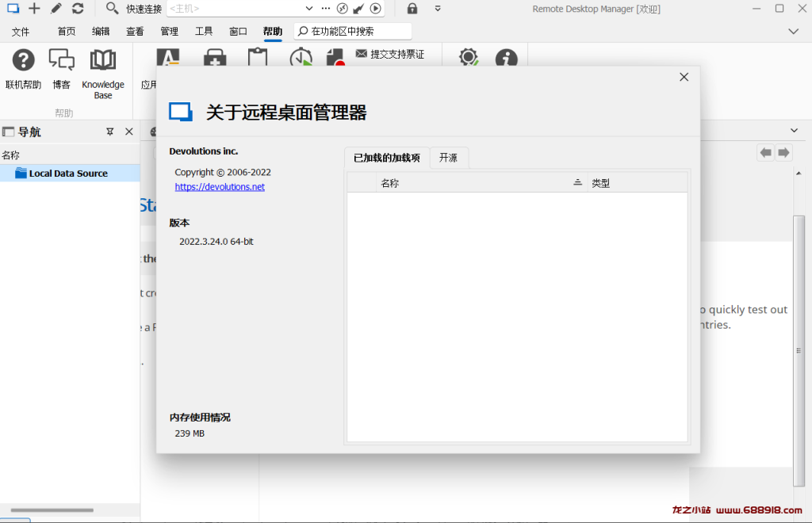This screenshot has height=523, width=812.
Task: Toggle the pin on the 导航 panel
Action: tap(109, 132)
